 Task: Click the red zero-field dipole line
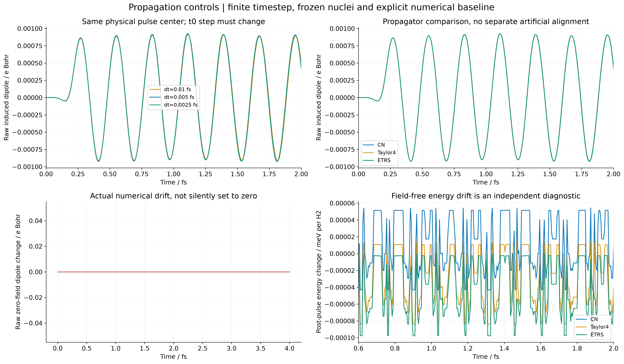tap(174, 272)
